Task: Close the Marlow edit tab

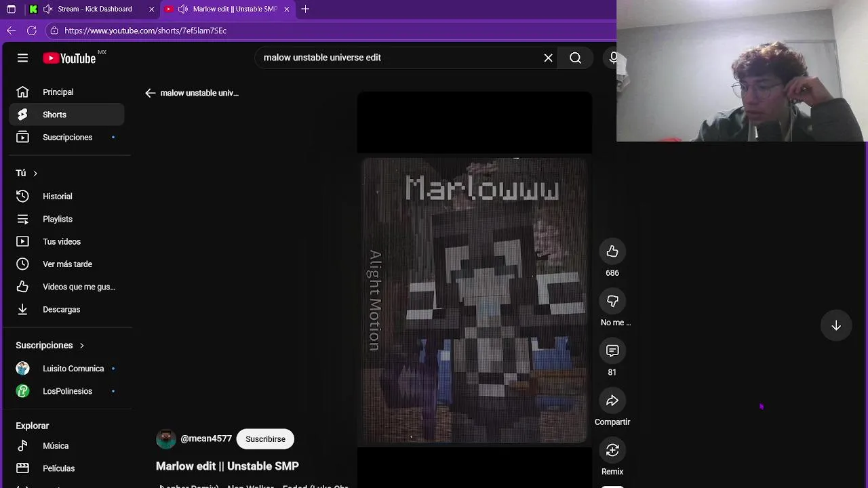Action: pyautogui.click(x=286, y=9)
